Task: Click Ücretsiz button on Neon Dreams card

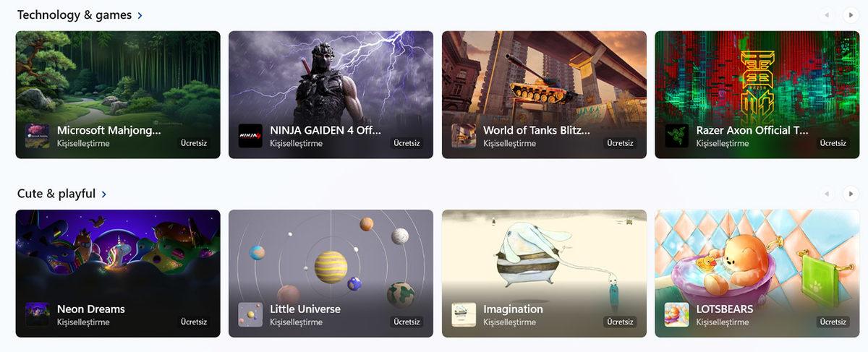Action: [194, 322]
